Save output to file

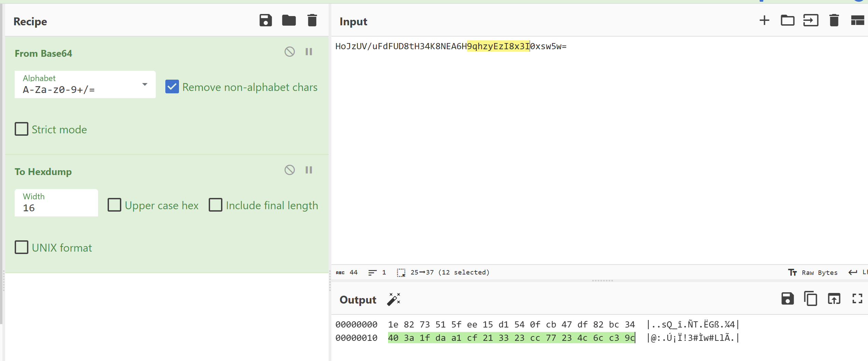pos(787,299)
